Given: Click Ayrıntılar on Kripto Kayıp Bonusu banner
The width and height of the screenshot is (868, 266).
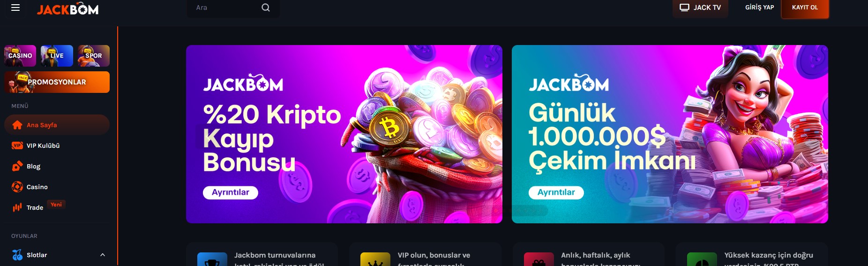Looking at the screenshot, I should (x=231, y=193).
